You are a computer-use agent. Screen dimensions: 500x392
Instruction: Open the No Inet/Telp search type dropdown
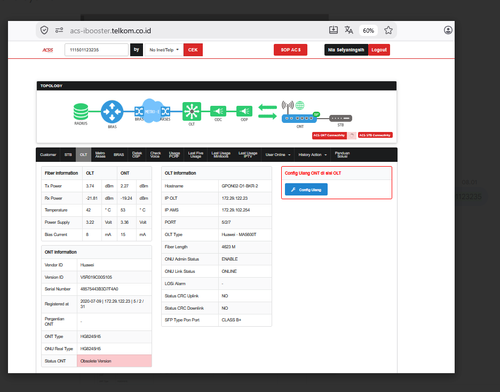164,50
